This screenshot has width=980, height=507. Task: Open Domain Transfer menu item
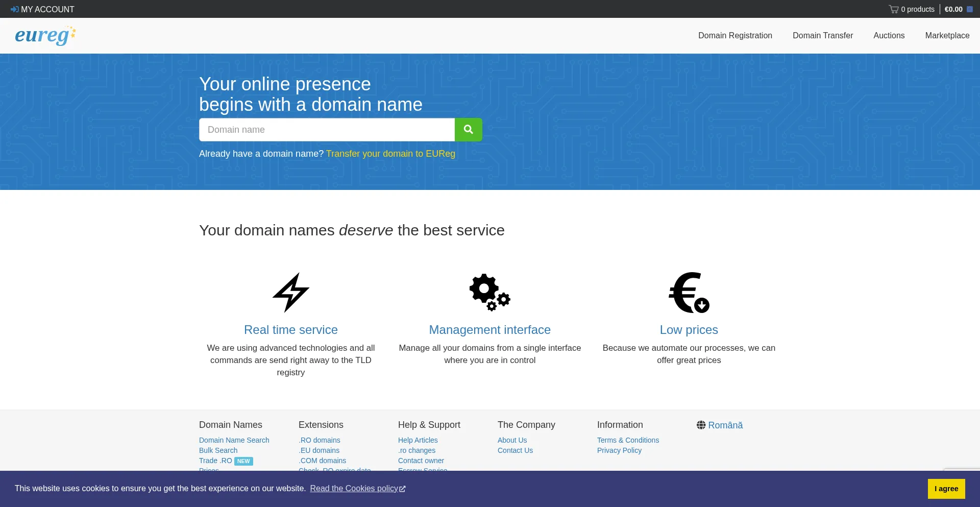tap(823, 36)
